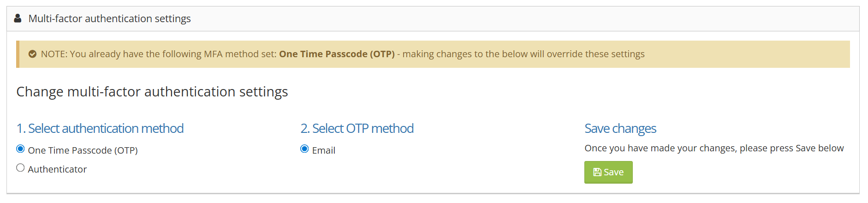Select the Email OTP method radio button
Viewport: 868px width, 203px height.
[x=304, y=149]
